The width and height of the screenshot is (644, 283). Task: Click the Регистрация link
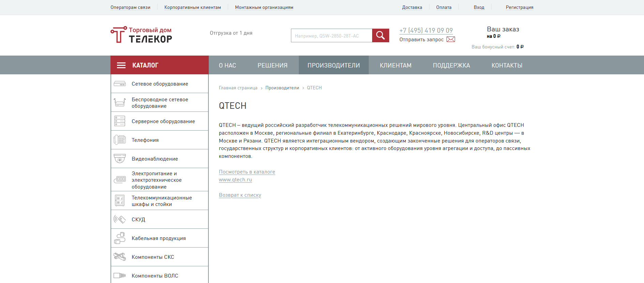519,7
